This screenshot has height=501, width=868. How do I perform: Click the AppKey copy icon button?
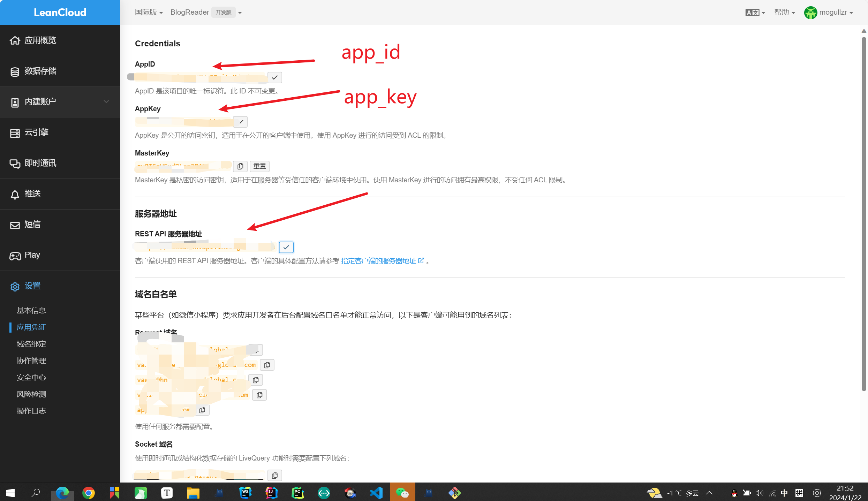click(x=241, y=122)
